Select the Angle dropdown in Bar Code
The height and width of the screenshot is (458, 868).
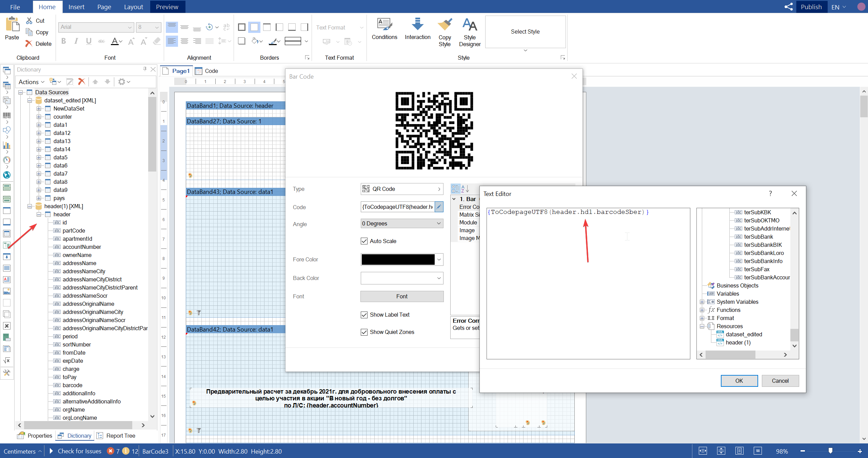click(x=401, y=223)
